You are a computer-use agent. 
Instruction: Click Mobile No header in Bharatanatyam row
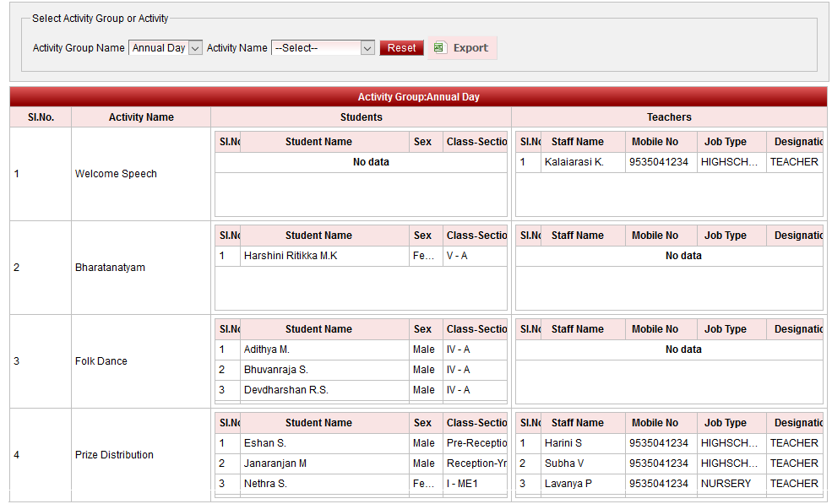655,236
